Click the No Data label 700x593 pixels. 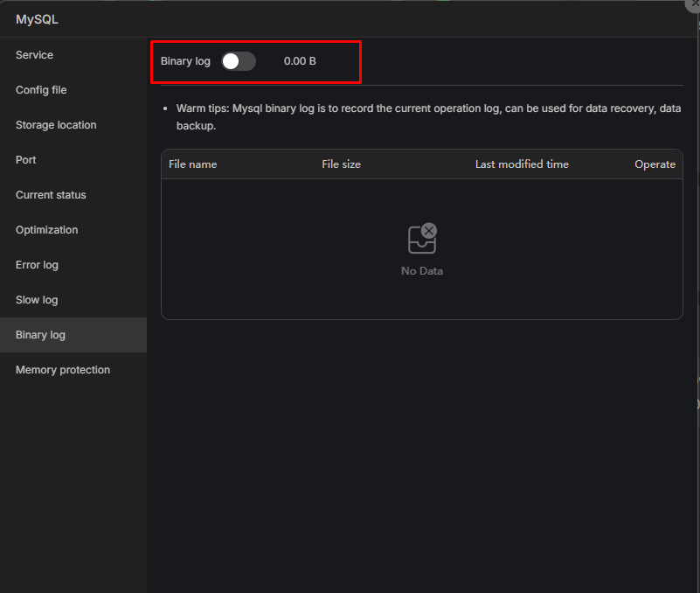(422, 271)
